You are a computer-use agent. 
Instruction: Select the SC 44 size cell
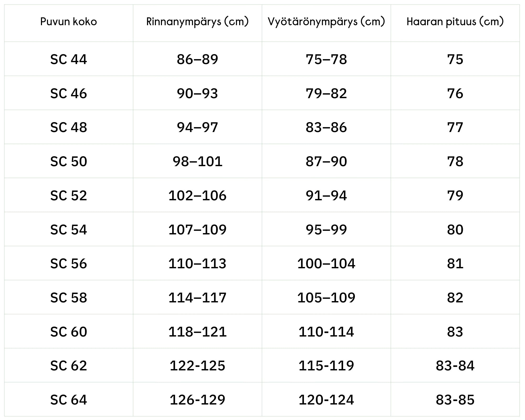click(x=69, y=59)
